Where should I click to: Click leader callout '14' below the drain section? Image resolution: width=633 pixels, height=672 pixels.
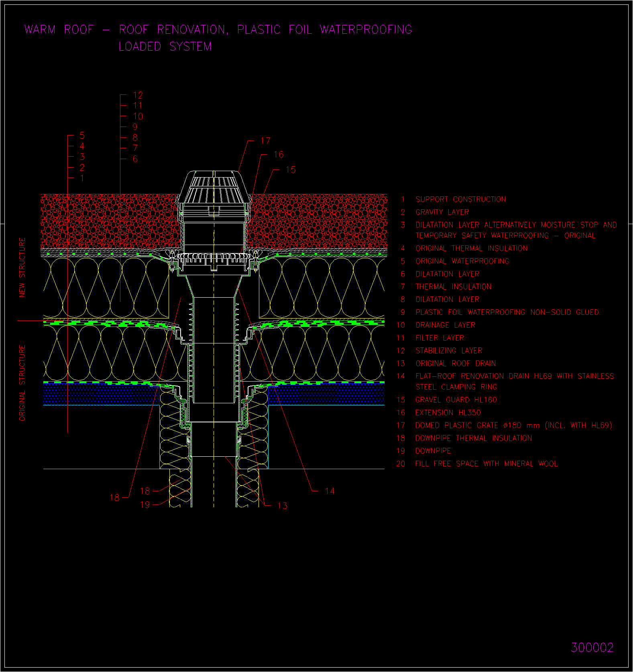(330, 491)
